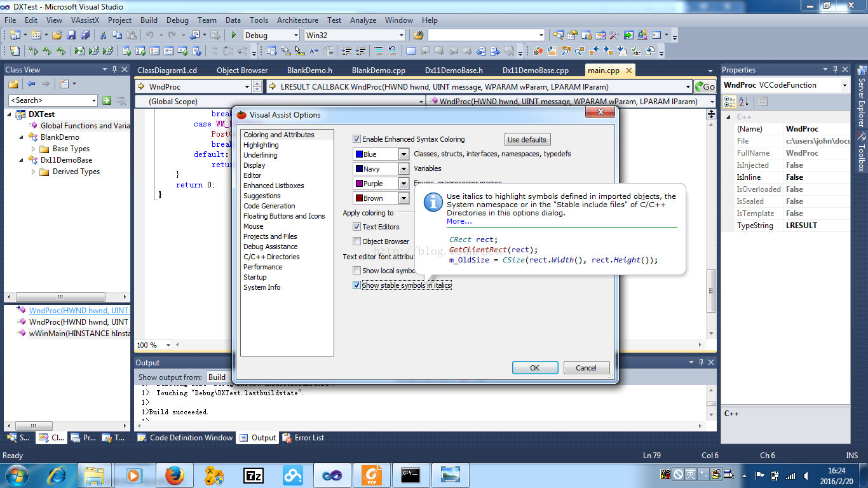Click the Visual Assist tomato options icon

538,51
